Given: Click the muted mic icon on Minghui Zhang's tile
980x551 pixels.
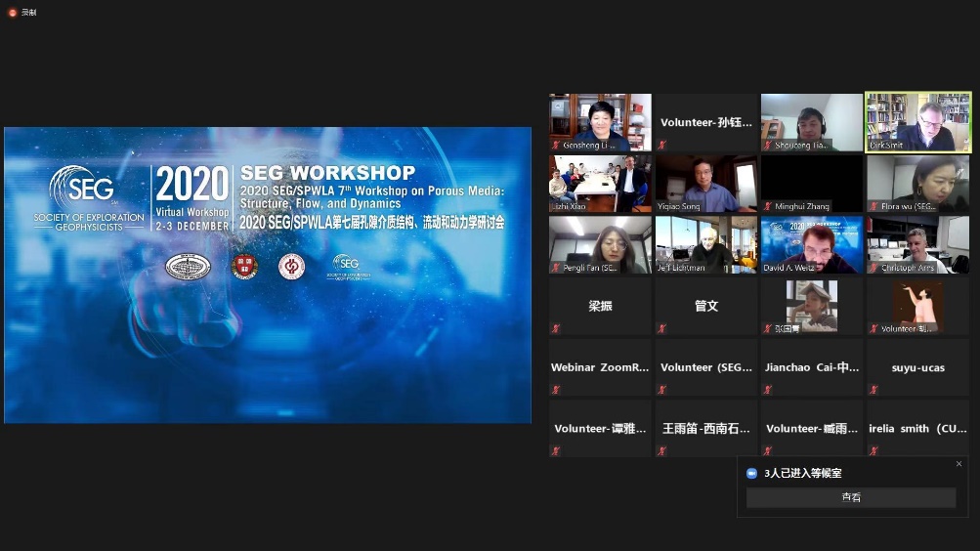Looking at the screenshot, I should click(x=767, y=206).
